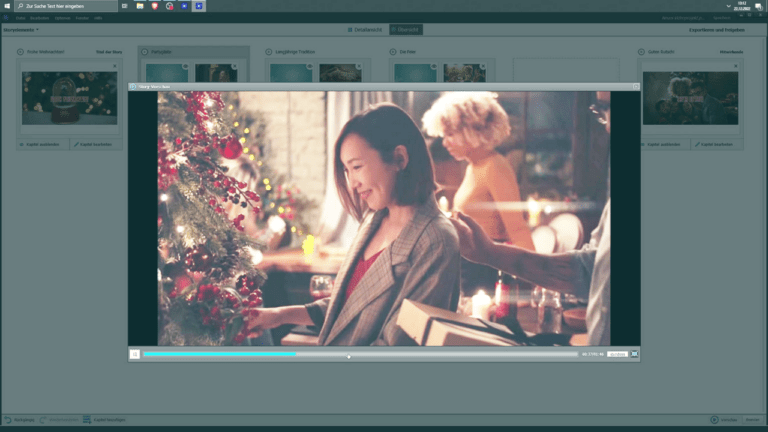Click the empty dashed chapter placeholder

coord(566,70)
